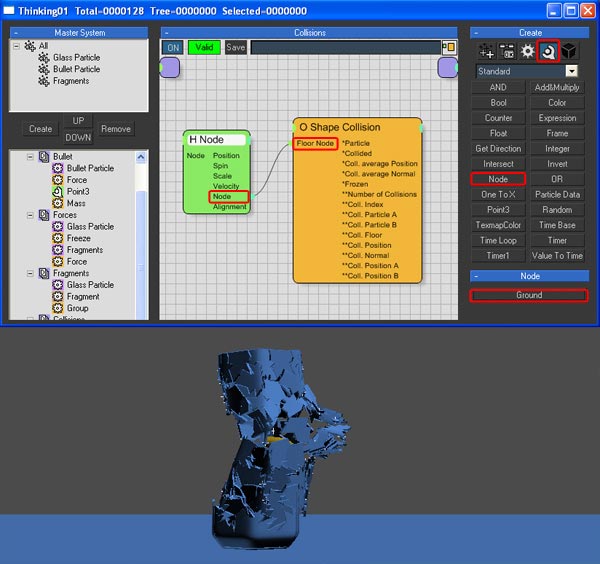The width and height of the screenshot is (600, 564).
Task: Click the Ground node pick button
Action: (x=529, y=295)
